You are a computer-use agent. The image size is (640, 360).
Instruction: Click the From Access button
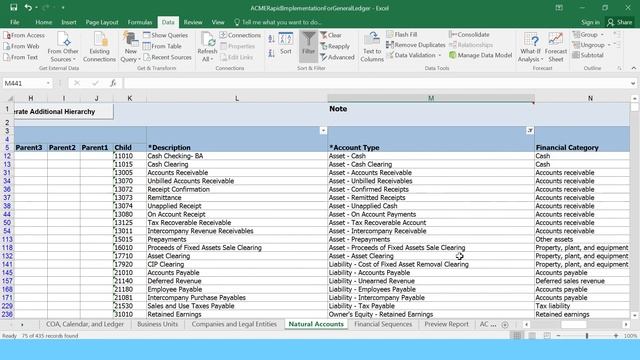(x=24, y=36)
